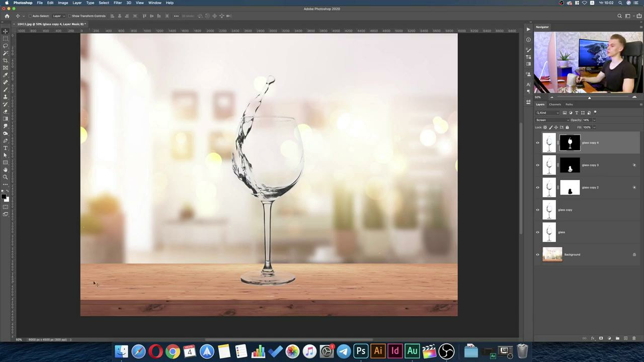Enable the Auto-Select checkbox
The image size is (644, 362).
point(30,16)
